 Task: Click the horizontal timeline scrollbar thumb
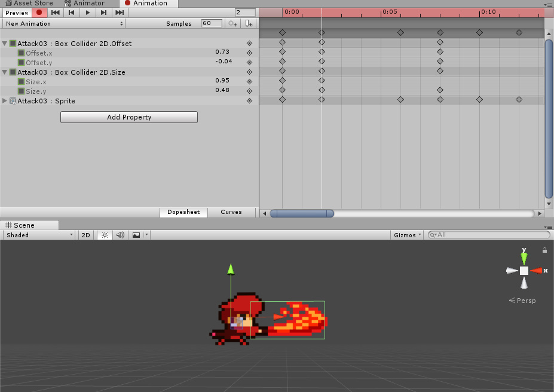pos(302,213)
